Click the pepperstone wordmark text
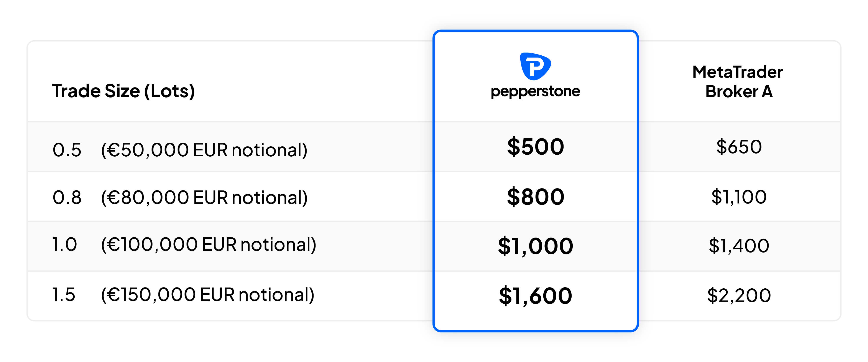 coord(535,91)
